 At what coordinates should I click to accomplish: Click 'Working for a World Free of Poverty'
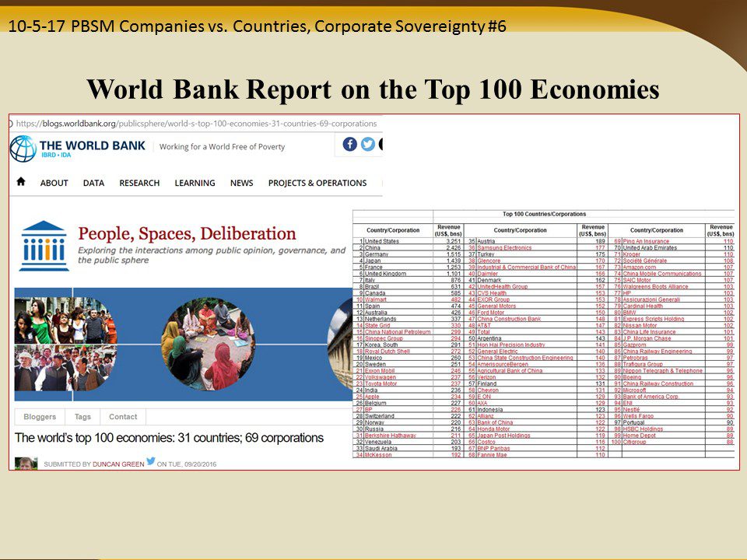coord(222,147)
